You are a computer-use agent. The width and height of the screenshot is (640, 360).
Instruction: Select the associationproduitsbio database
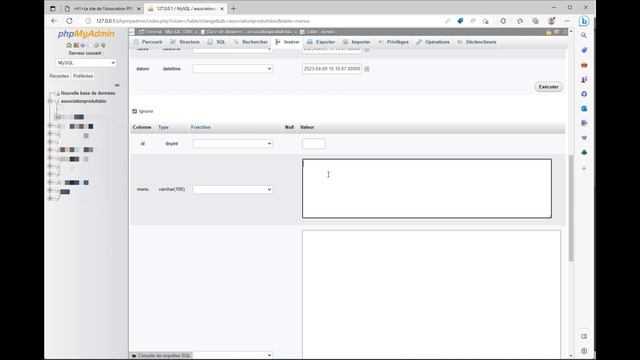coord(84,101)
